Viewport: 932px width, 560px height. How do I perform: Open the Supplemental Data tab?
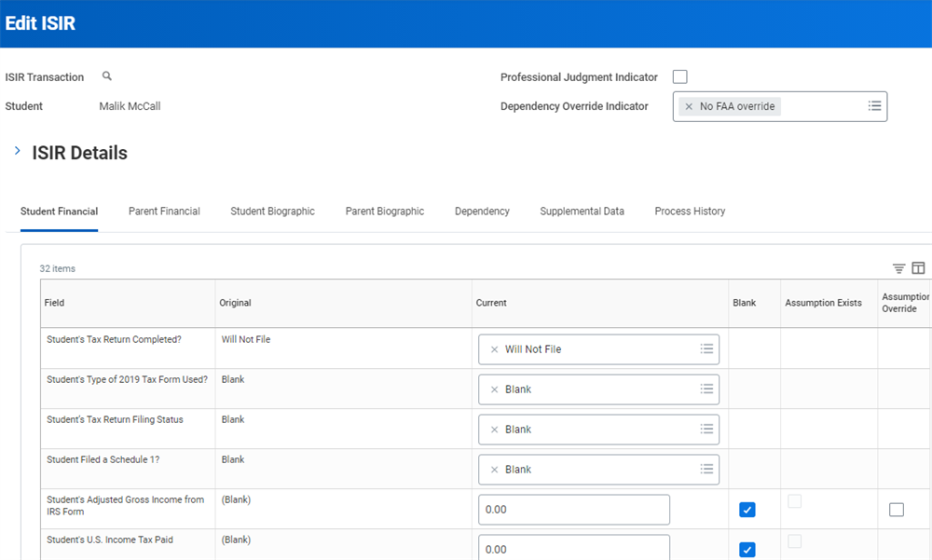(x=582, y=211)
